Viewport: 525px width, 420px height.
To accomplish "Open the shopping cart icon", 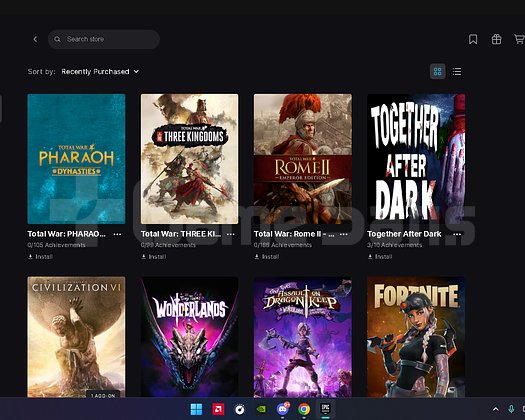I will point(519,39).
